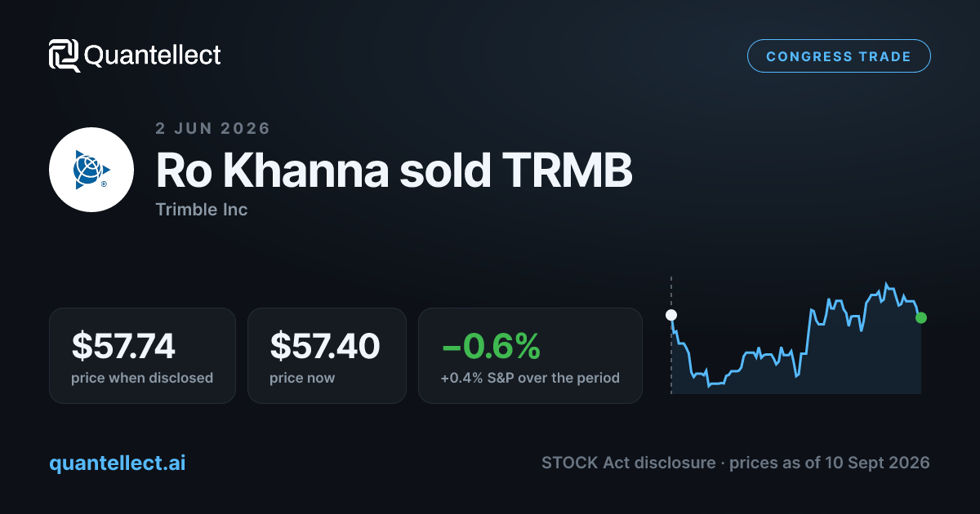Click the −0.6% change card

pyautogui.click(x=530, y=356)
